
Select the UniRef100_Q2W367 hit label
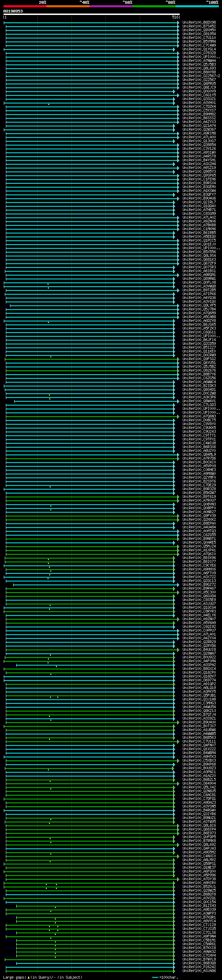click(199, 129)
